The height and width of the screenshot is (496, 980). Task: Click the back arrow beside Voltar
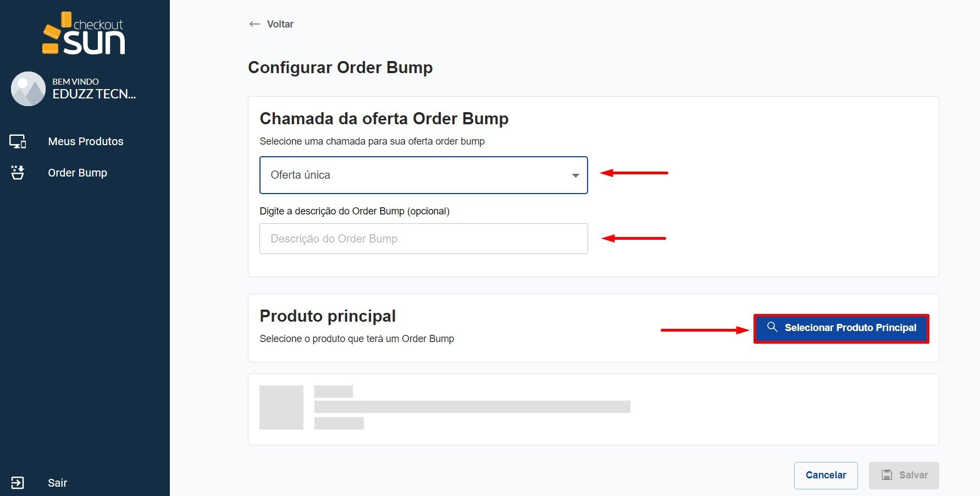point(254,24)
